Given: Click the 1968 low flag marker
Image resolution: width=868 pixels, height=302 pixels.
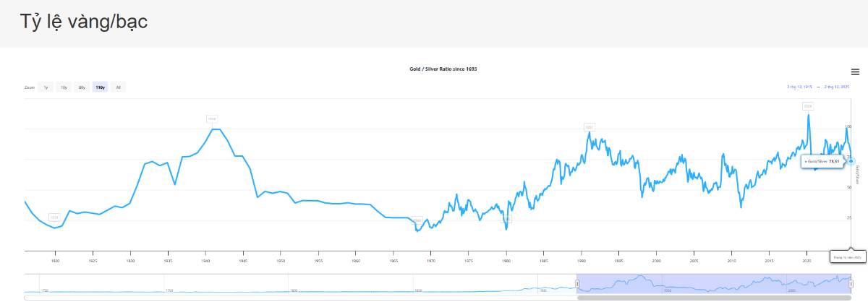Looking at the screenshot, I should tap(417, 220).
